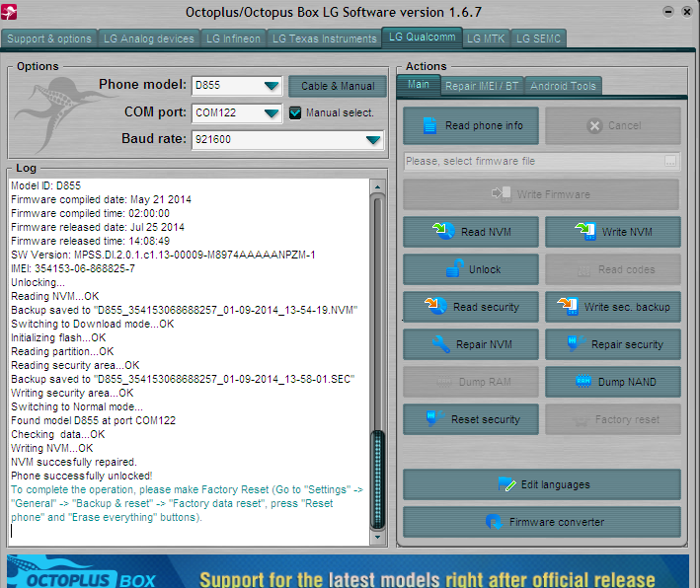
Task: Open the Android Tools tab
Action: [x=563, y=86]
